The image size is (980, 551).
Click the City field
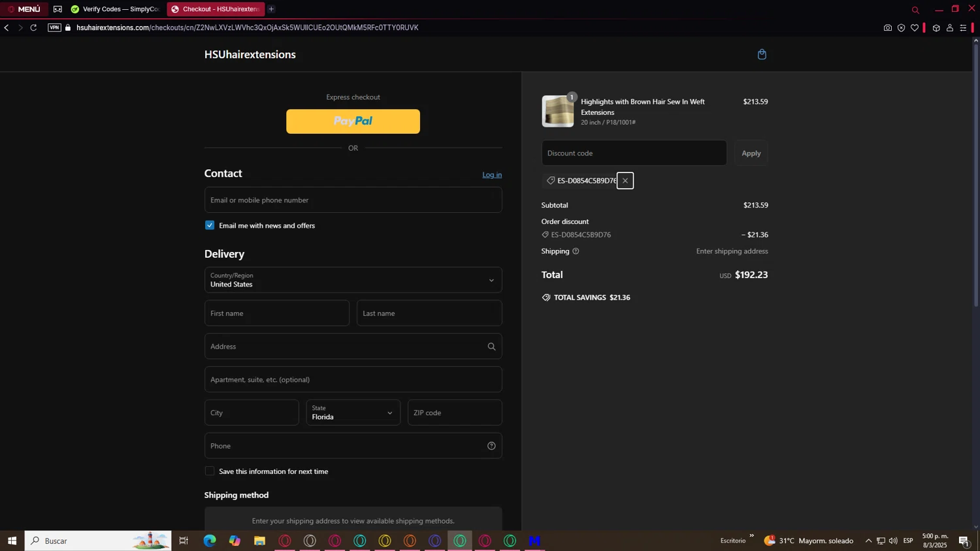[252, 413]
